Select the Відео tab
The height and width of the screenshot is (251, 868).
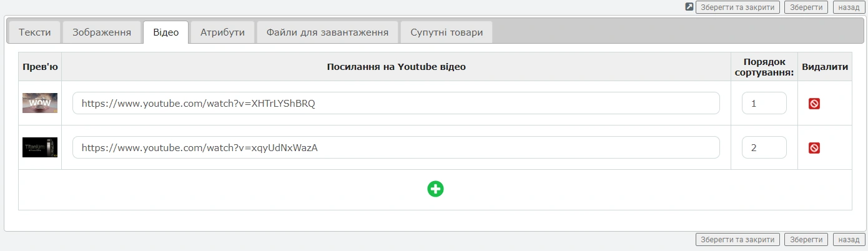tap(165, 32)
